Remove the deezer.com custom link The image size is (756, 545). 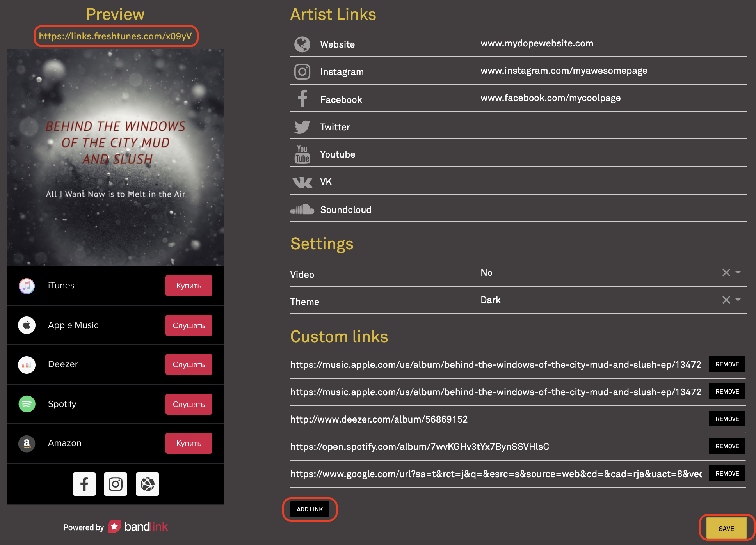tap(727, 419)
